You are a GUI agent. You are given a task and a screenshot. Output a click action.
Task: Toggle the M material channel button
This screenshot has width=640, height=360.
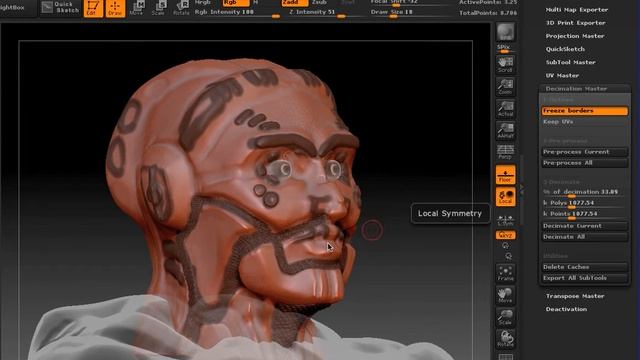pos(256,2)
